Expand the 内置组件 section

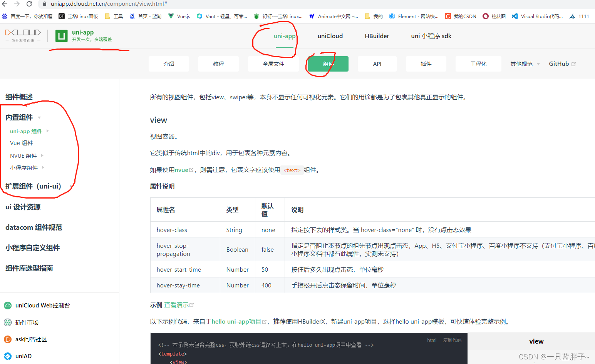[x=18, y=117]
